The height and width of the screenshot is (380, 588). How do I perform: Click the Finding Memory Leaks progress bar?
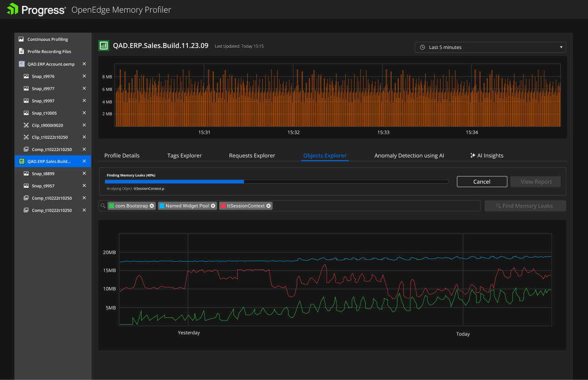coord(277,181)
